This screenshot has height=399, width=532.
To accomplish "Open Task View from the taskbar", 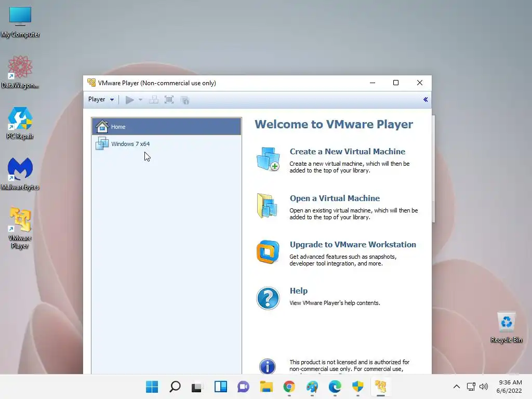I will coord(197,387).
